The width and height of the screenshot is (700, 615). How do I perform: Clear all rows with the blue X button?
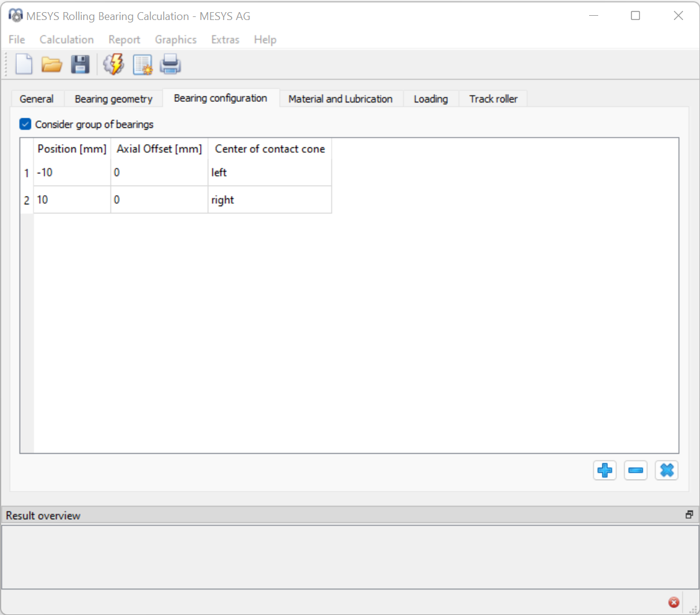pos(667,470)
